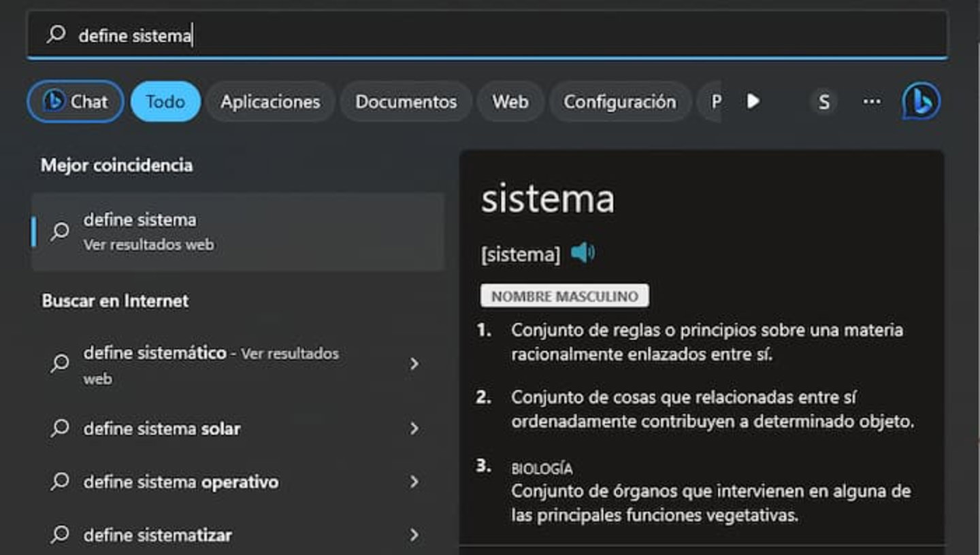Click the Mejor coincidencia heading
Viewport: 980px width, 555px height.
coord(116,165)
